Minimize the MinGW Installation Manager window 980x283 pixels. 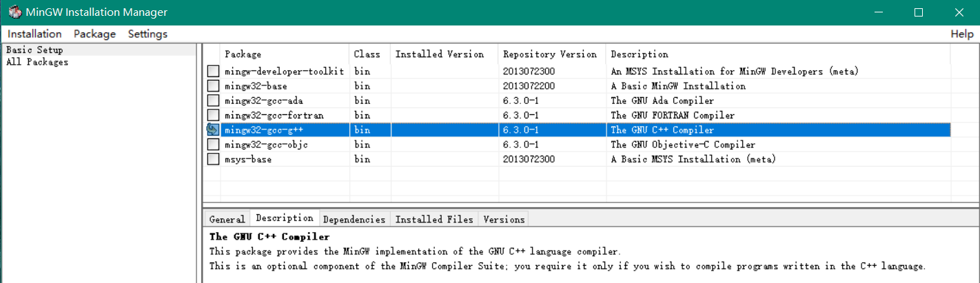point(878,12)
